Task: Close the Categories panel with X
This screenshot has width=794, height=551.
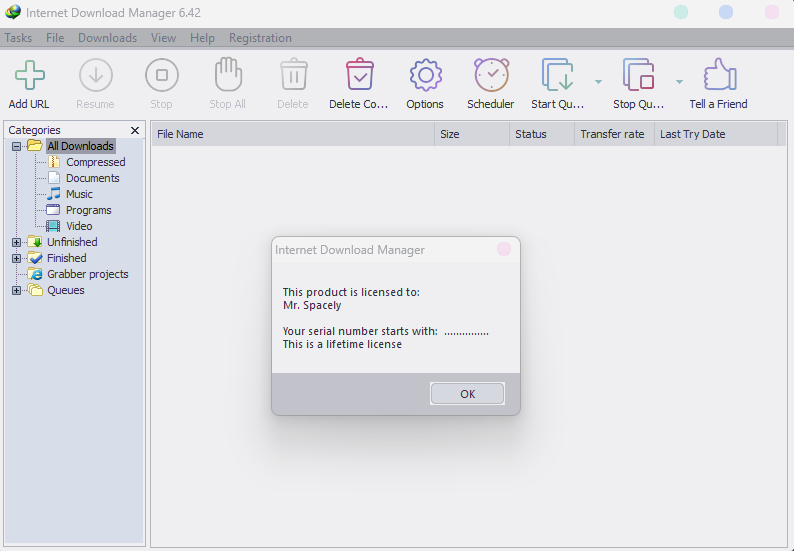Action: pyautogui.click(x=135, y=131)
